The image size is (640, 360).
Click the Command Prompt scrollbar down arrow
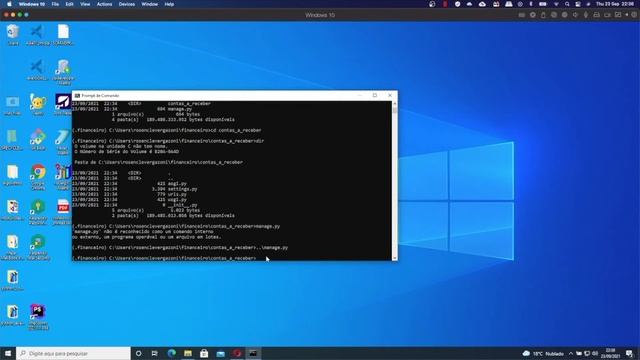[394, 258]
